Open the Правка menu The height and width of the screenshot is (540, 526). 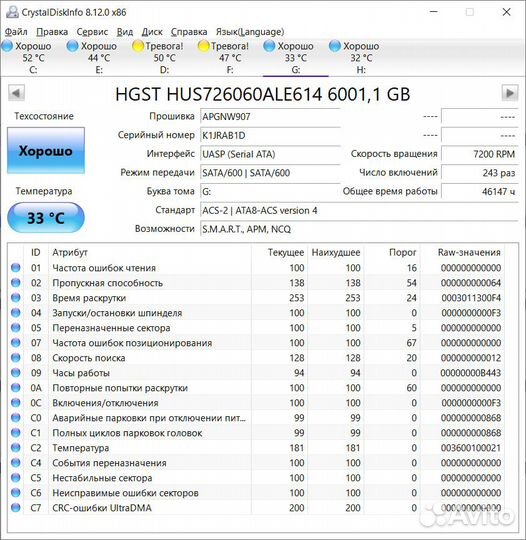tap(52, 32)
